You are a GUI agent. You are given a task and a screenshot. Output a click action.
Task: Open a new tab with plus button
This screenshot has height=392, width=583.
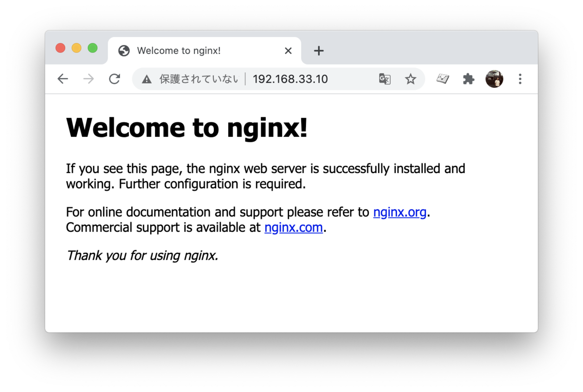click(319, 51)
